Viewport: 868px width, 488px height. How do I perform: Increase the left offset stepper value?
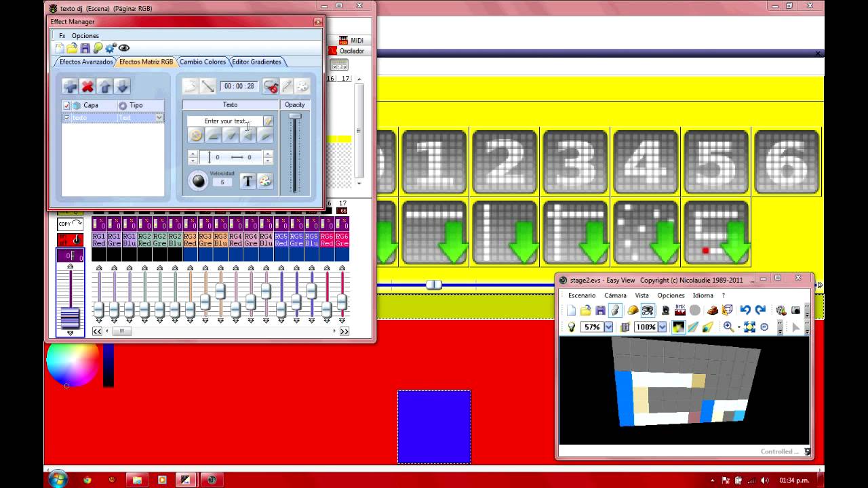(x=193, y=154)
